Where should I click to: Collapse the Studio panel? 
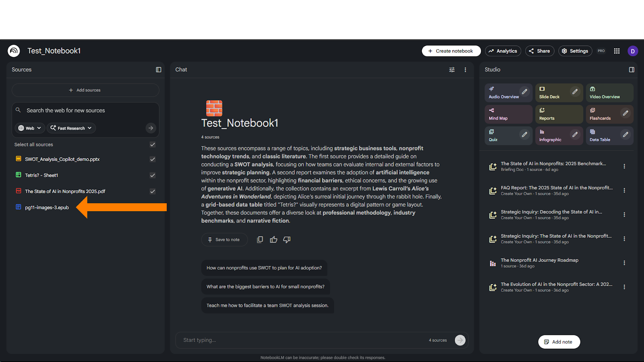click(631, 70)
